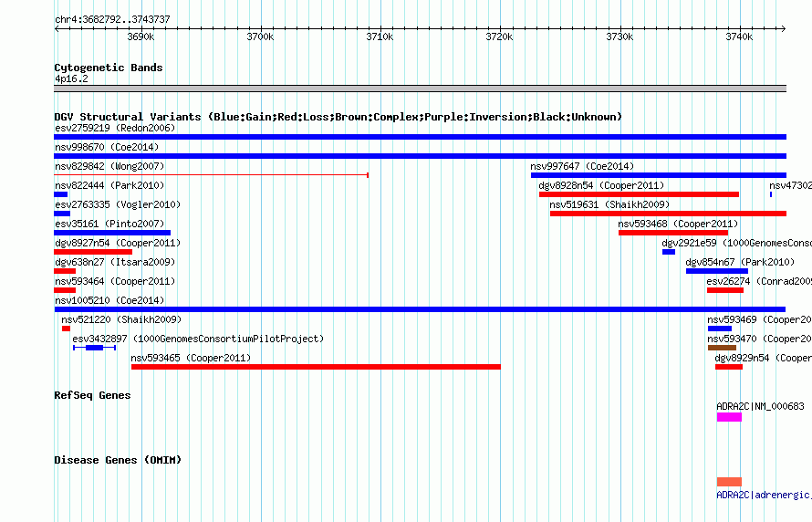Click the 3700k ruler tick label
The height and width of the screenshot is (522, 812).
(x=260, y=37)
